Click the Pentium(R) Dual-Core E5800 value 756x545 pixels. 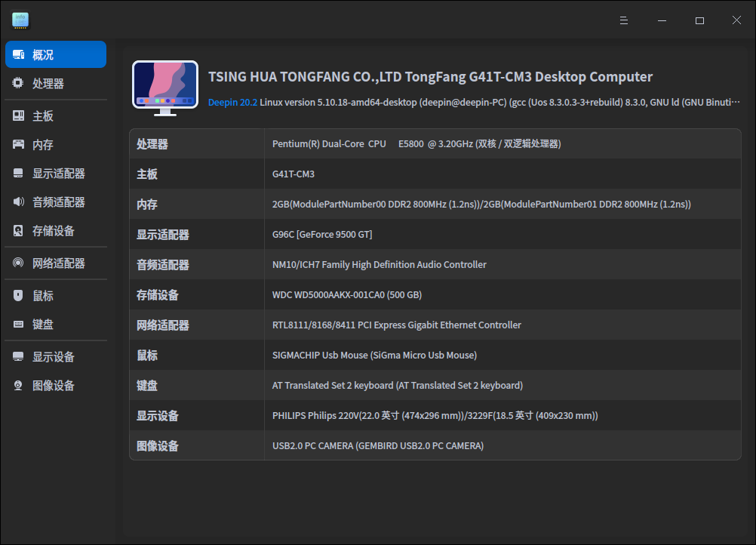pos(416,143)
